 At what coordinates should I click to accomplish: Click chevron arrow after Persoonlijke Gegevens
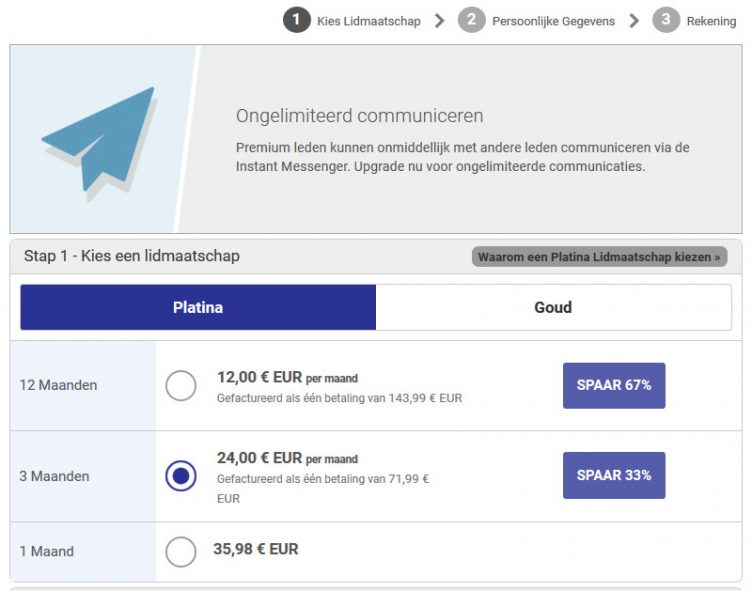coord(634,21)
